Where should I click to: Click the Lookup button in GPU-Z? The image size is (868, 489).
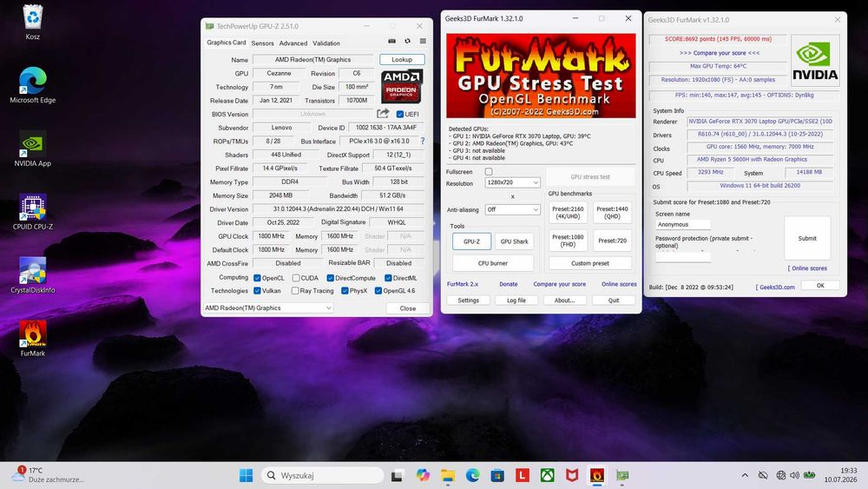click(402, 59)
